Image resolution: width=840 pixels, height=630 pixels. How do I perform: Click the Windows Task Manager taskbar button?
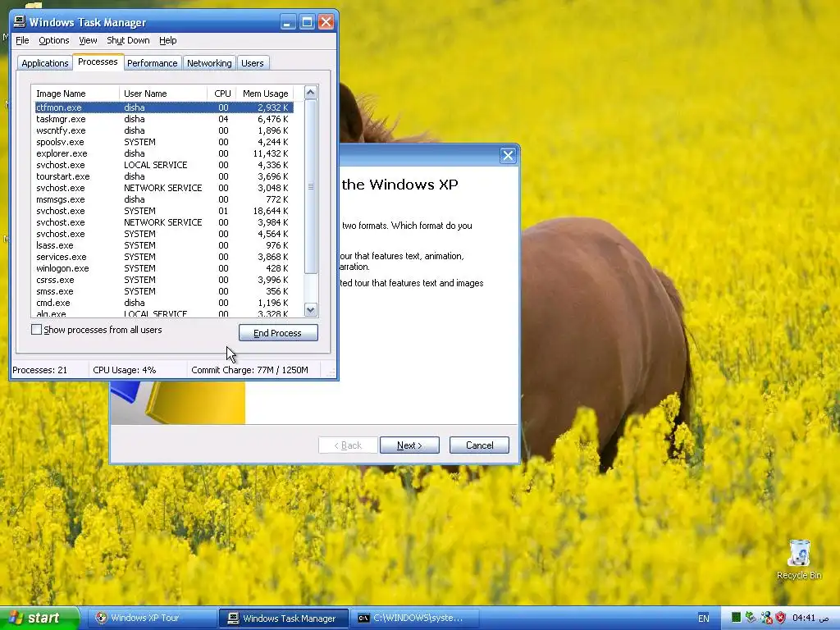(x=284, y=619)
